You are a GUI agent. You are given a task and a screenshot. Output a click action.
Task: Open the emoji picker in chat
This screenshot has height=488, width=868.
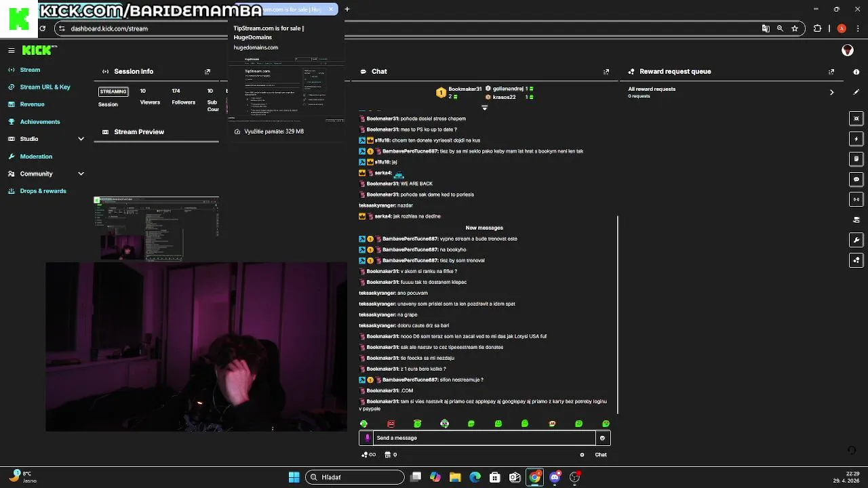click(x=602, y=438)
